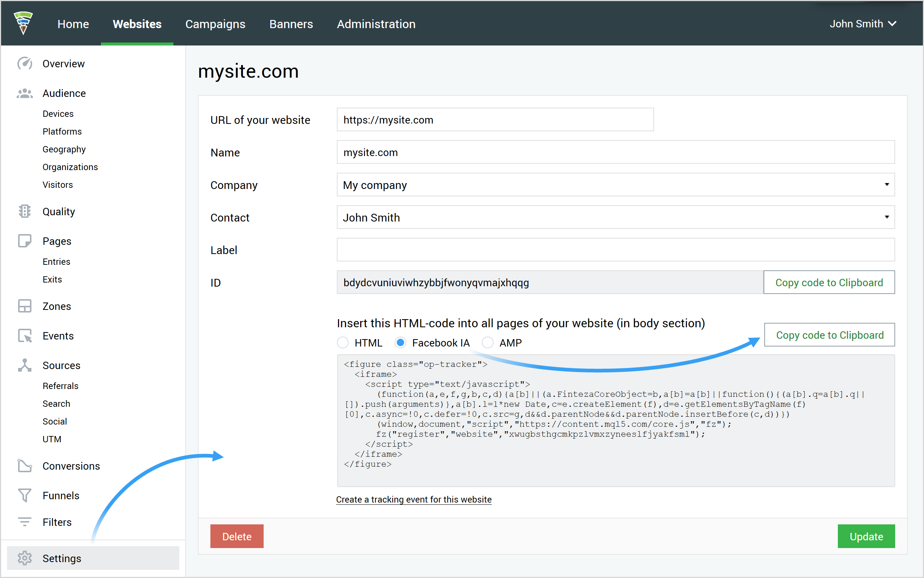
Task: Click the Overview sidebar icon
Action: (x=25, y=64)
